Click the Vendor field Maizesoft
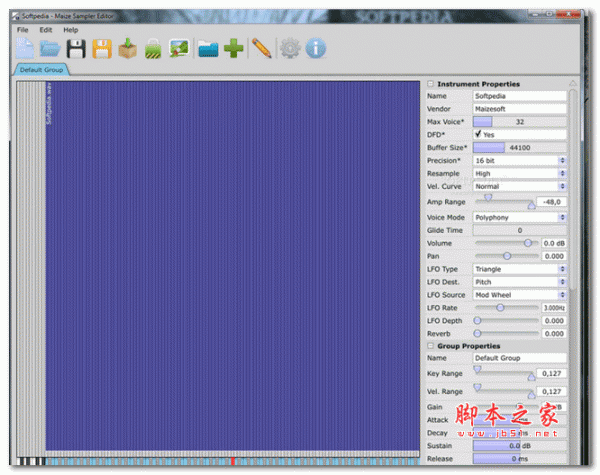600x475 pixels. [520, 109]
